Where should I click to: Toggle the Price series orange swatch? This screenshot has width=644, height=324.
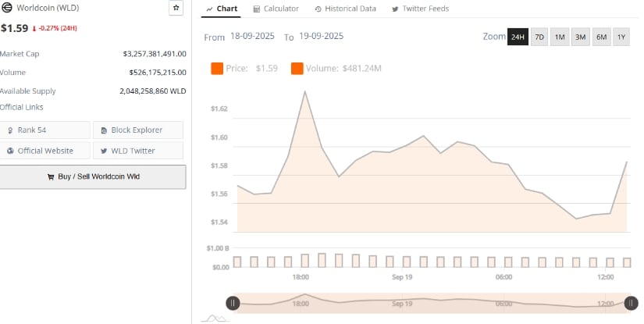click(217, 69)
